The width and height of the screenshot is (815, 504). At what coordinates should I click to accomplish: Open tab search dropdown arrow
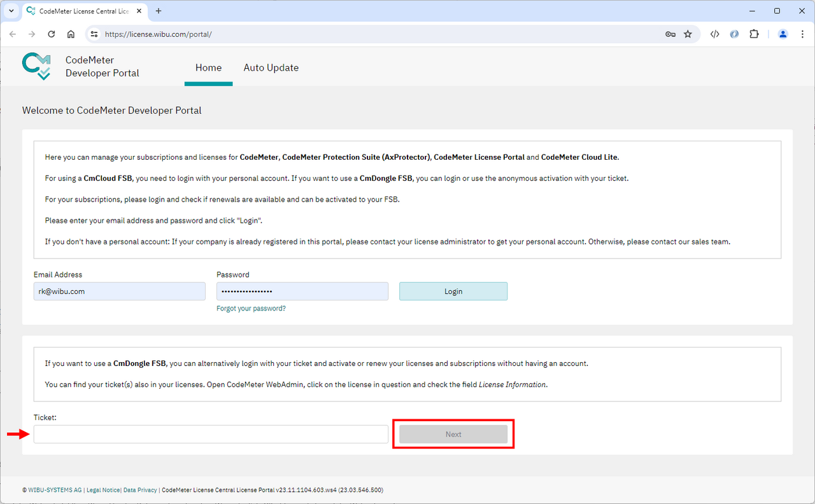point(11,11)
